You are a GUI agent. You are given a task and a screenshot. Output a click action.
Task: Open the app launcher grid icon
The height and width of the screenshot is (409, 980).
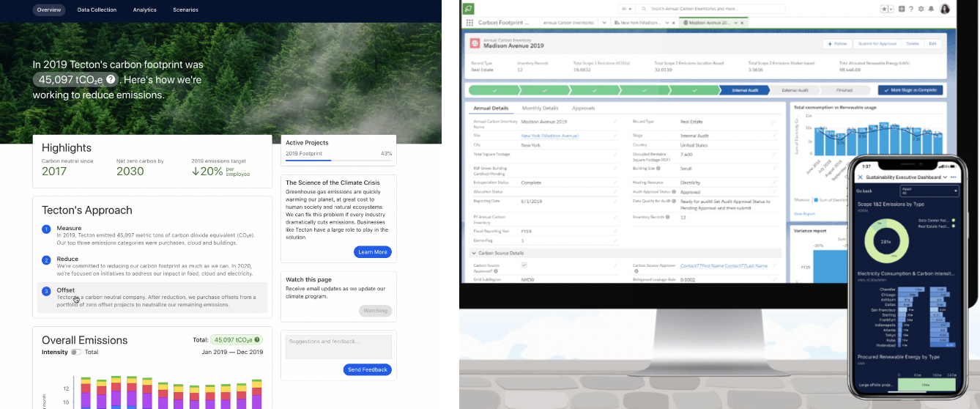(x=469, y=23)
